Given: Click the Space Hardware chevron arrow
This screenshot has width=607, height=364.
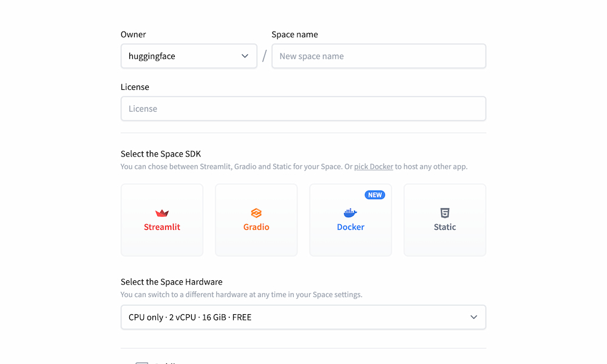Looking at the screenshot, I should coord(473,317).
